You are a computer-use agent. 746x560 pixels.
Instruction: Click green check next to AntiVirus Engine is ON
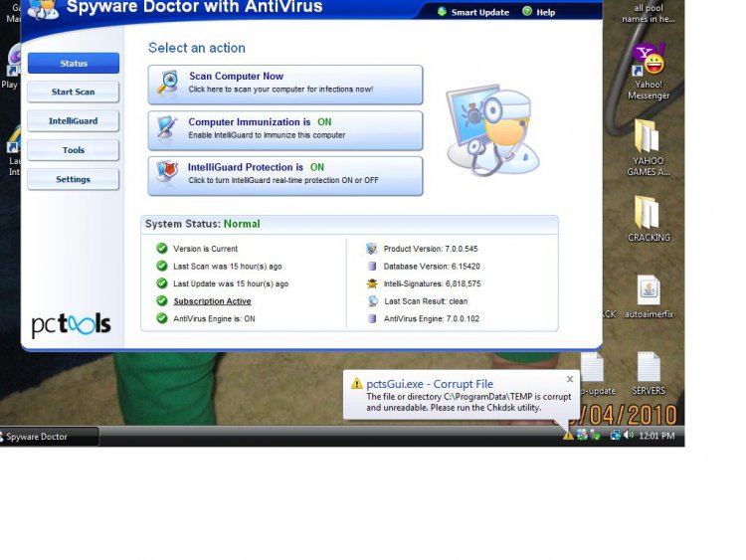coord(162,318)
